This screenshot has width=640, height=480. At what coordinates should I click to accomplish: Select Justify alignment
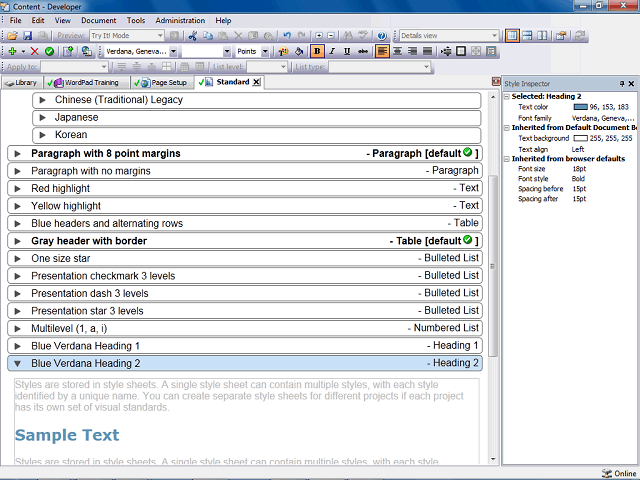point(427,51)
